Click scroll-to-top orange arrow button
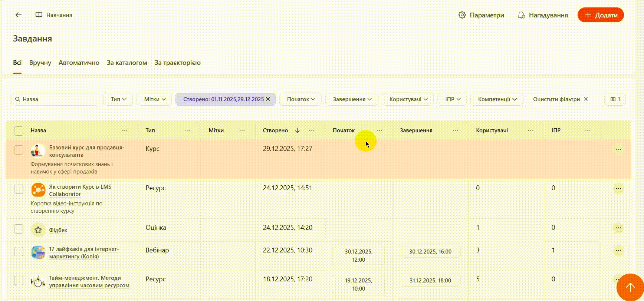This screenshot has height=301, width=644. coord(630,287)
